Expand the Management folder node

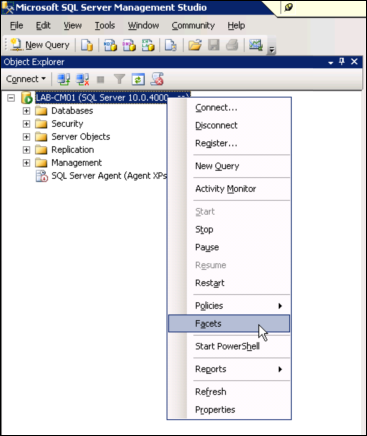tap(26, 163)
